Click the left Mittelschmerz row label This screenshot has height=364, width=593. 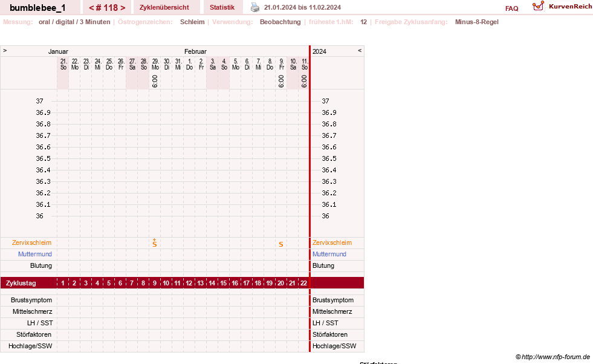tap(33, 311)
